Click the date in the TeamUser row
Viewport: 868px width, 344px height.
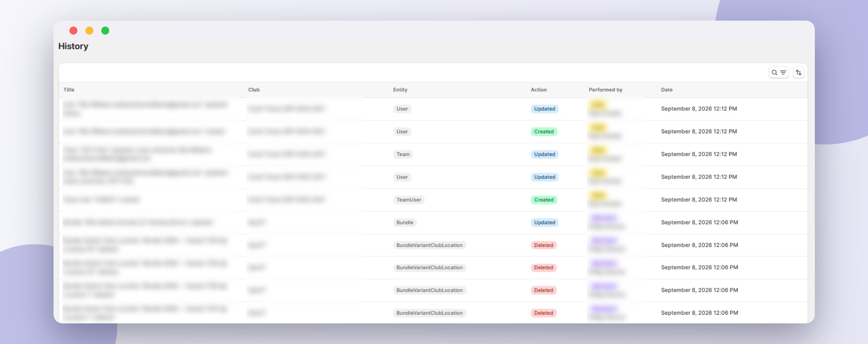[699, 200]
